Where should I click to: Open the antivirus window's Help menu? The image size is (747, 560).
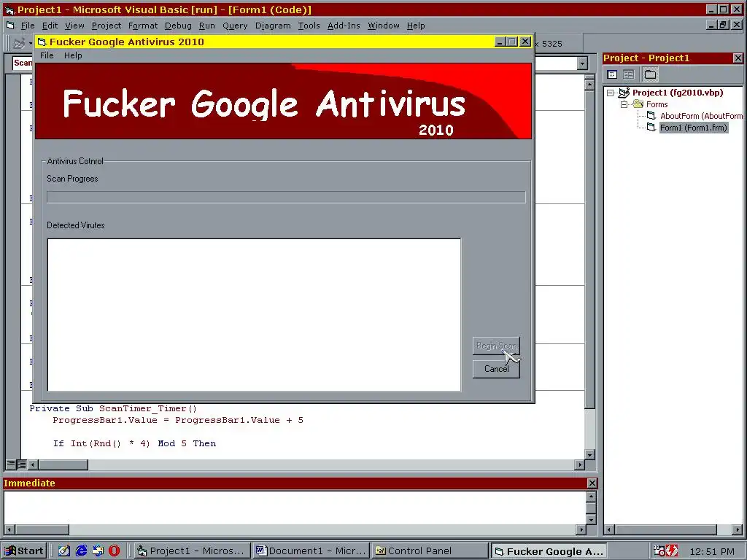73,55
